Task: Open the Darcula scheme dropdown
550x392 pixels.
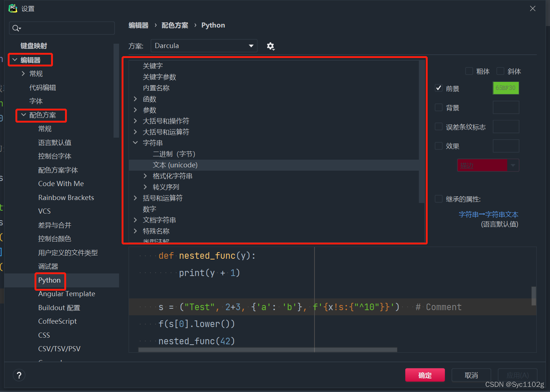Action: tap(204, 46)
